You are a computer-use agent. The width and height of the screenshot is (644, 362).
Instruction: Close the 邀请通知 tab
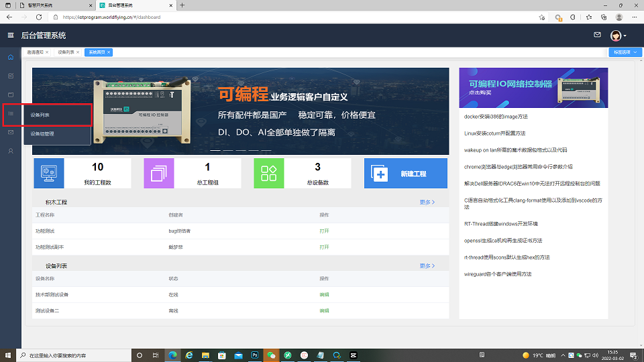coord(47,52)
